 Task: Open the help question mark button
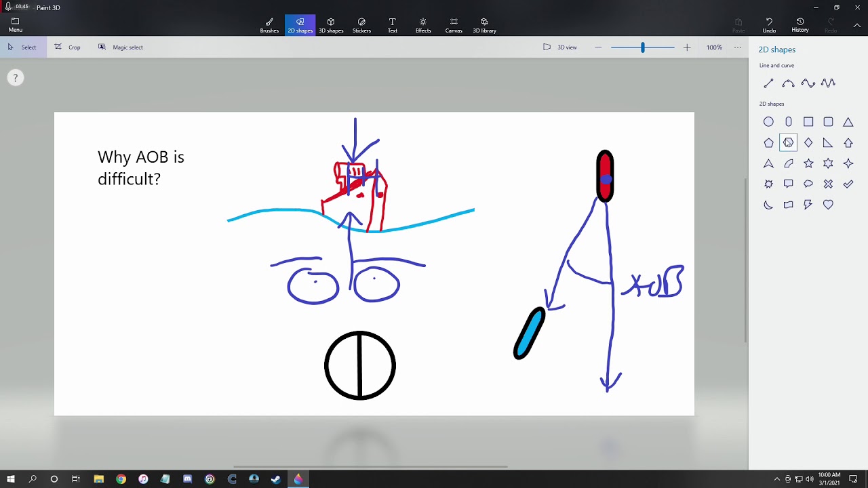15,78
